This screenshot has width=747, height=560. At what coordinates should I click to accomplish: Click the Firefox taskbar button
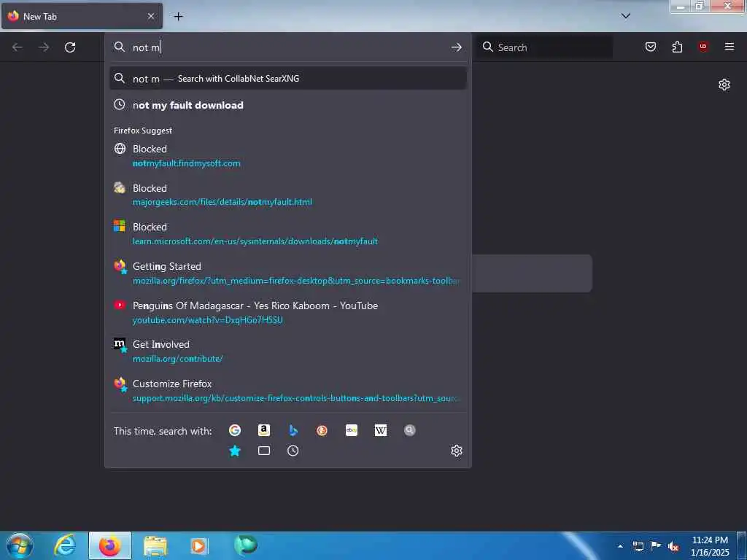[x=110, y=545]
